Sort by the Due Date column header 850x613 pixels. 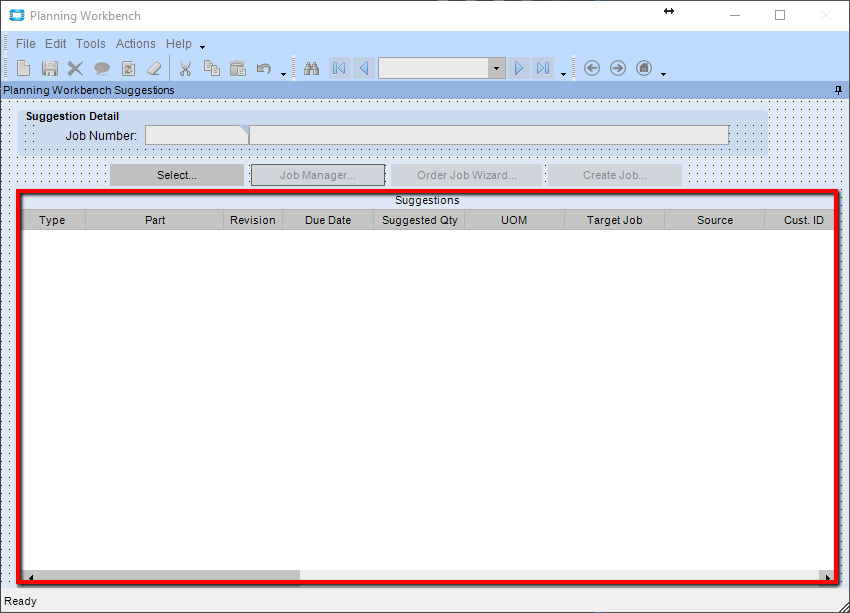328,220
